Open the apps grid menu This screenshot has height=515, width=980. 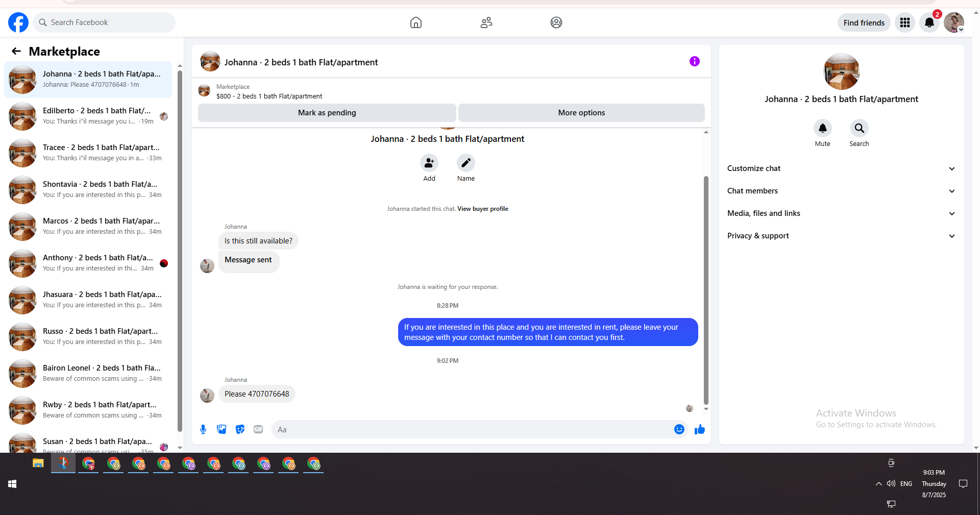[905, 22]
